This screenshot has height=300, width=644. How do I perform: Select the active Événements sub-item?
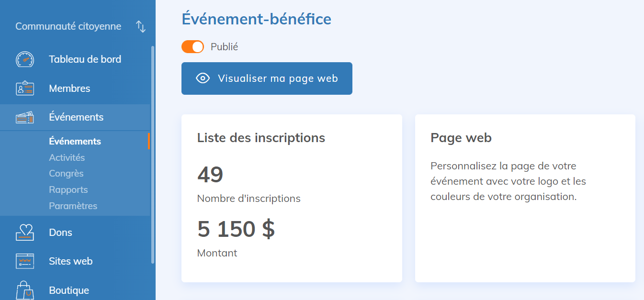(x=75, y=141)
